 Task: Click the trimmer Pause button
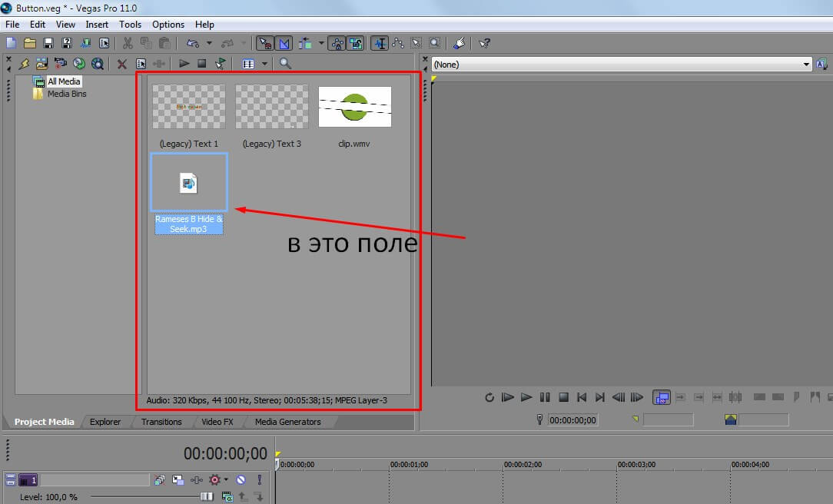(x=545, y=397)
